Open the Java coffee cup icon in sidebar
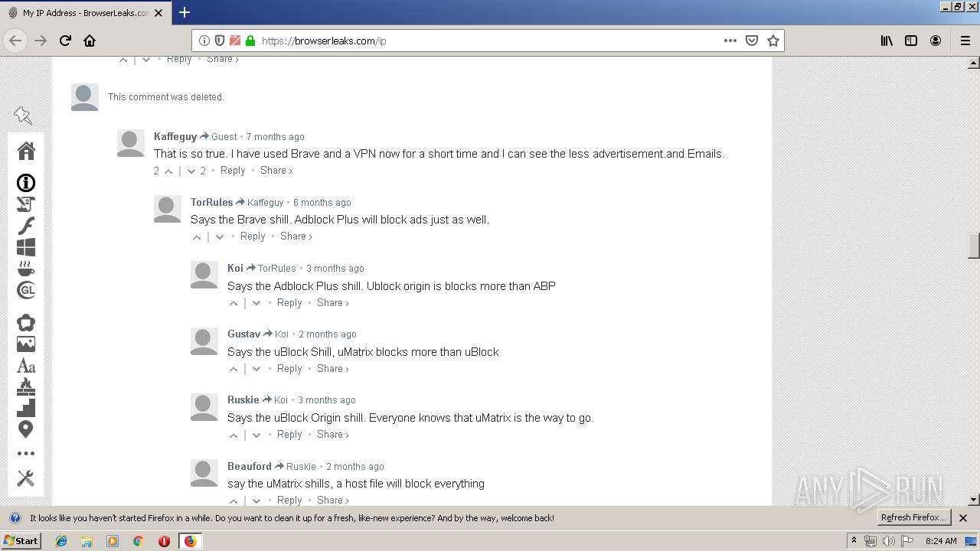The height and width of the screenshot is (551, 980). [26, 269]
